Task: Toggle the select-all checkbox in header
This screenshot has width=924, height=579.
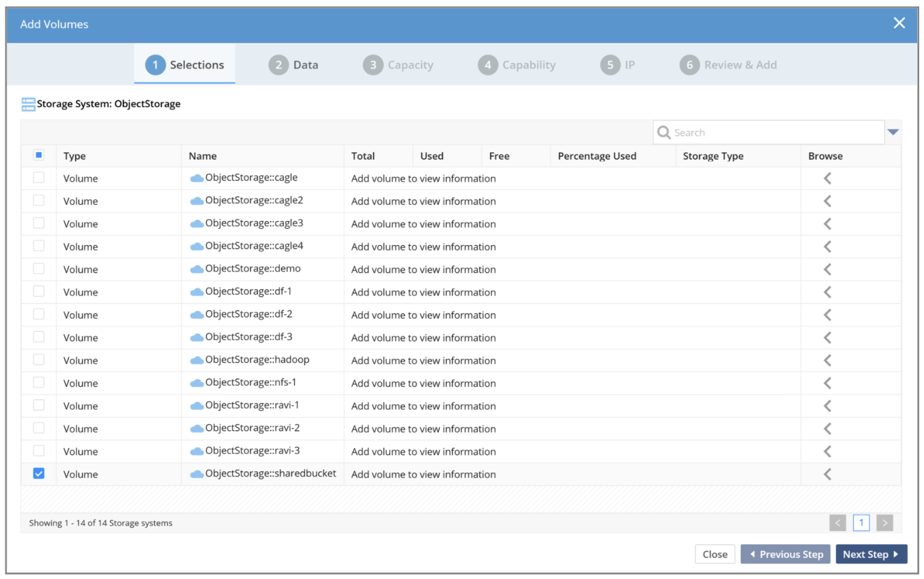Action: [39, 155]
